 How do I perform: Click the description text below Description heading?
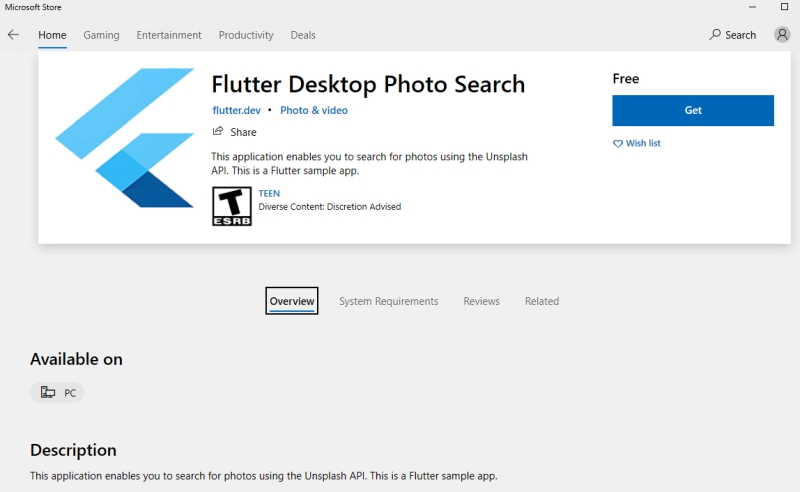tap(263, 476)
